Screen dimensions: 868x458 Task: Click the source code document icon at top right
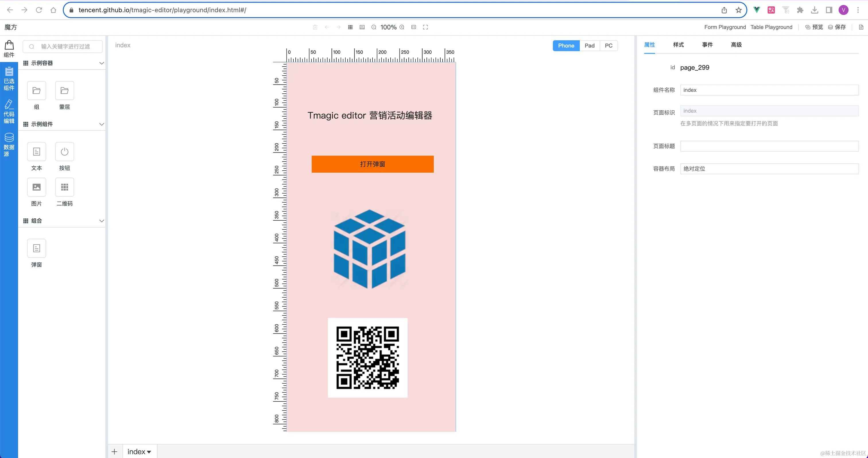pyautogui.click(x=861, y=27)
